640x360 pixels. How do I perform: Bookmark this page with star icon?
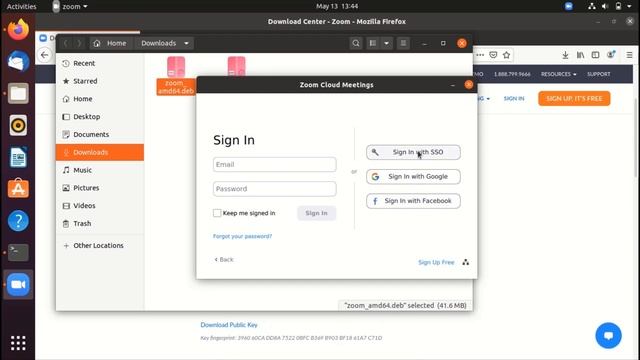tap(507, 55)
